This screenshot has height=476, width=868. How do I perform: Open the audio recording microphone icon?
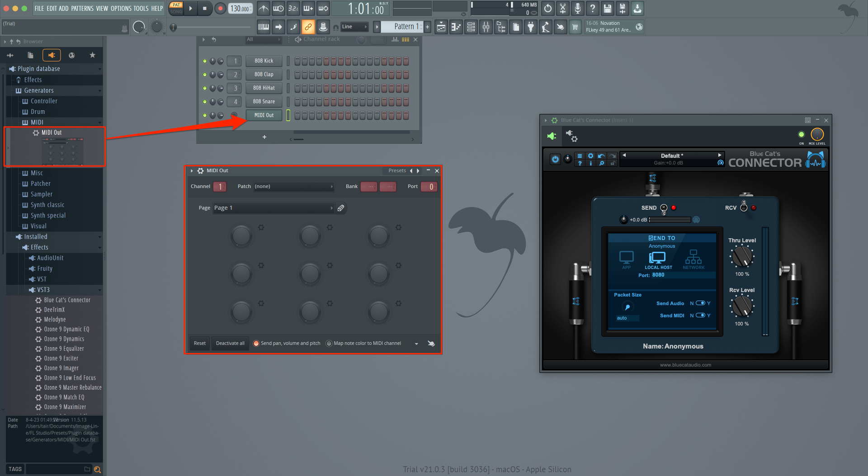(577, 8)
